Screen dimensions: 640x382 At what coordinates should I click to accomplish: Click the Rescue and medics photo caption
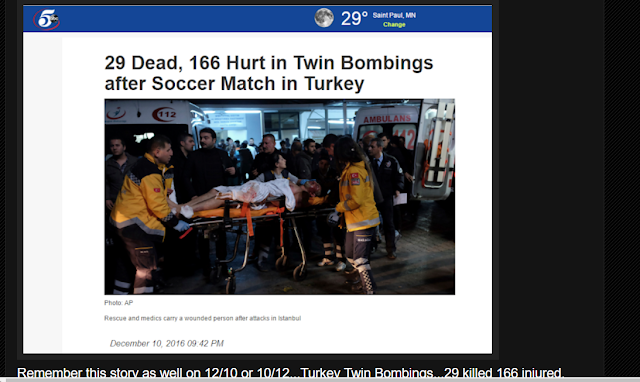[202, 318]
